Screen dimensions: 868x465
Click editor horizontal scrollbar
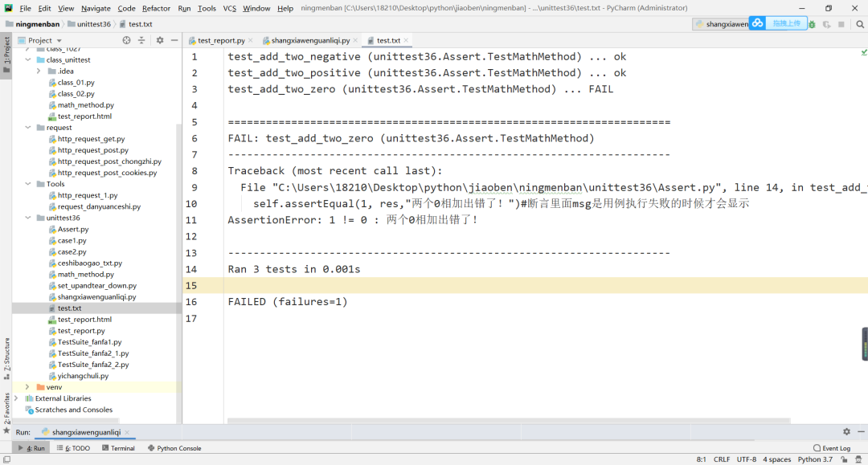click(x=509, y=421)
